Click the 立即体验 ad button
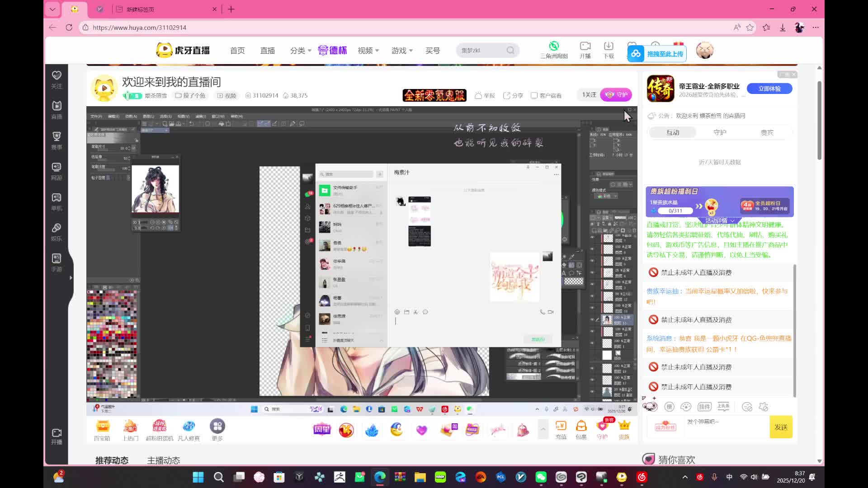 [x=769, y=89]
